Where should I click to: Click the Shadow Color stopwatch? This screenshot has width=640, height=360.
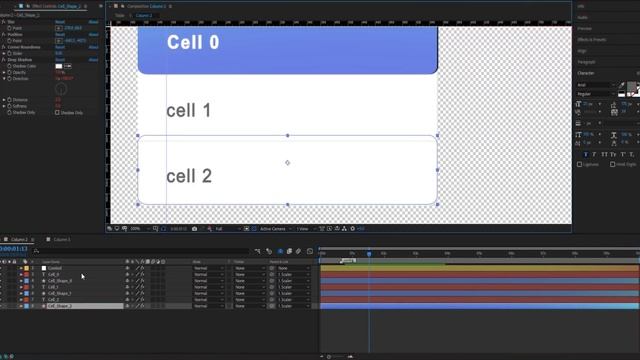coord(9,66)
